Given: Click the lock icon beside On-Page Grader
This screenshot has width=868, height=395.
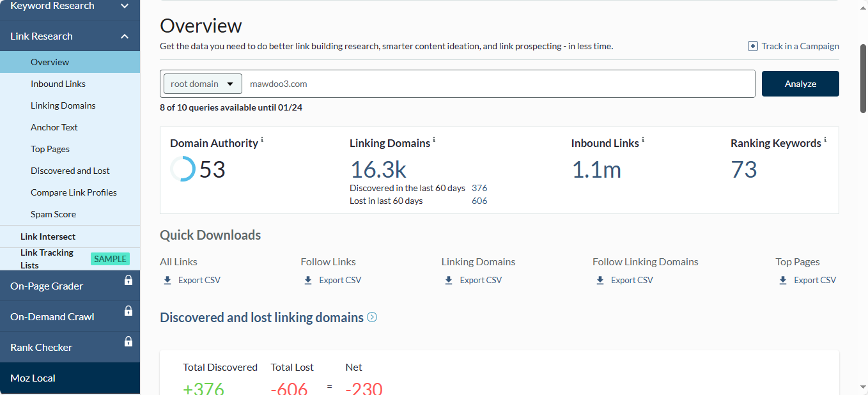Looking at the screenshot, I should point(128,280).
